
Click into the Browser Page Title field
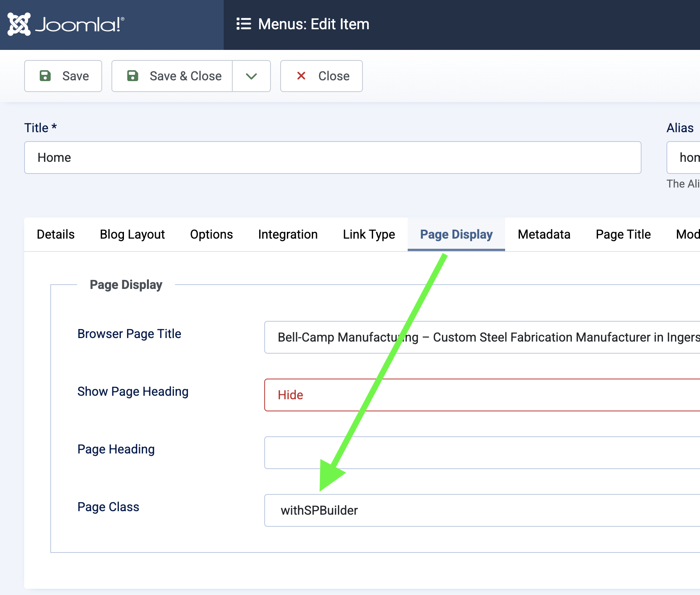(x=482, y=337)
